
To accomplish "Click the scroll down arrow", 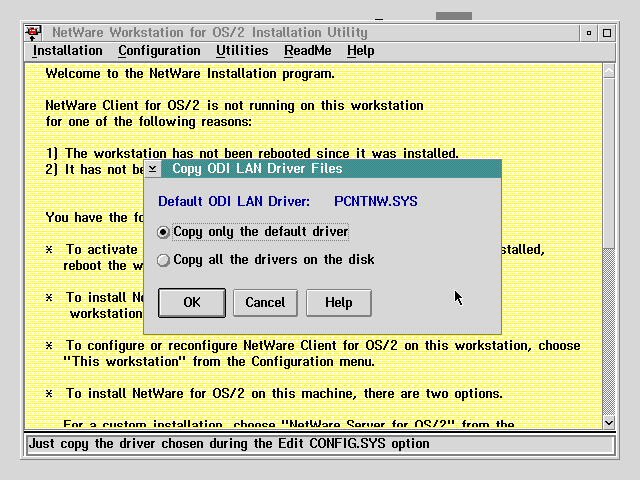I will [x=609, y=422].
